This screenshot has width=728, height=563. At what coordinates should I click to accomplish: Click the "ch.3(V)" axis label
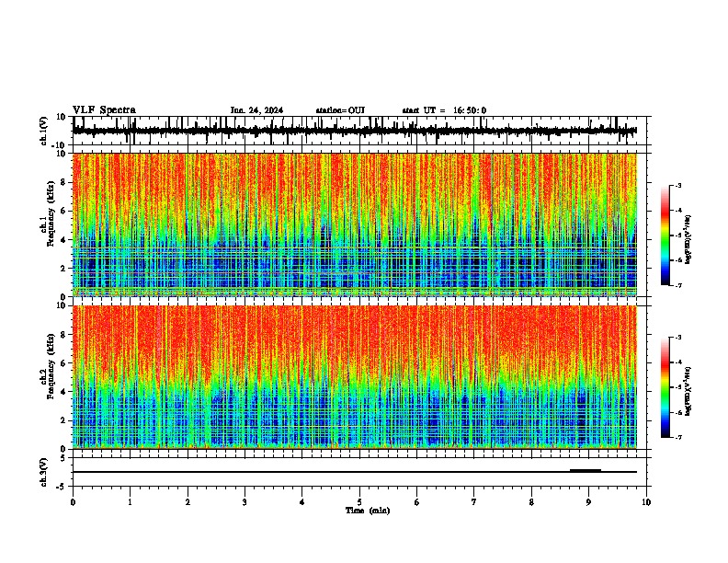[x=44, y=472]
